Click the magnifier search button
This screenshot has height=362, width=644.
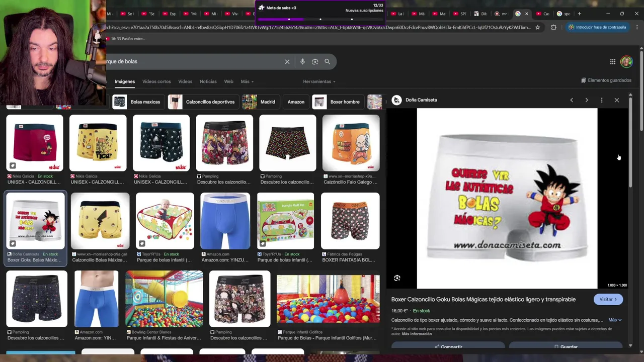[327, 61]
